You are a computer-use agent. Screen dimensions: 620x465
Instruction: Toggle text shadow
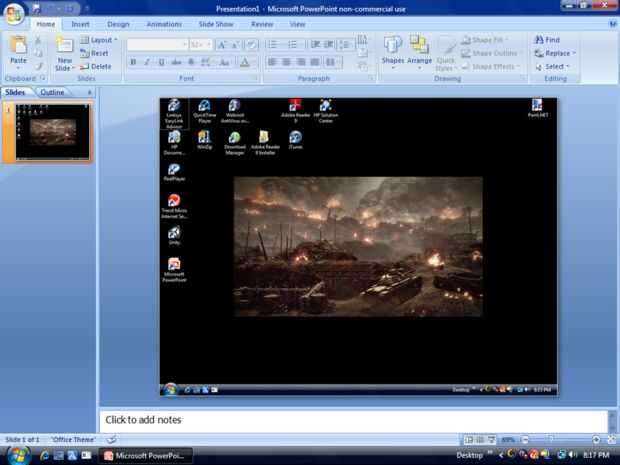[191, 62]
